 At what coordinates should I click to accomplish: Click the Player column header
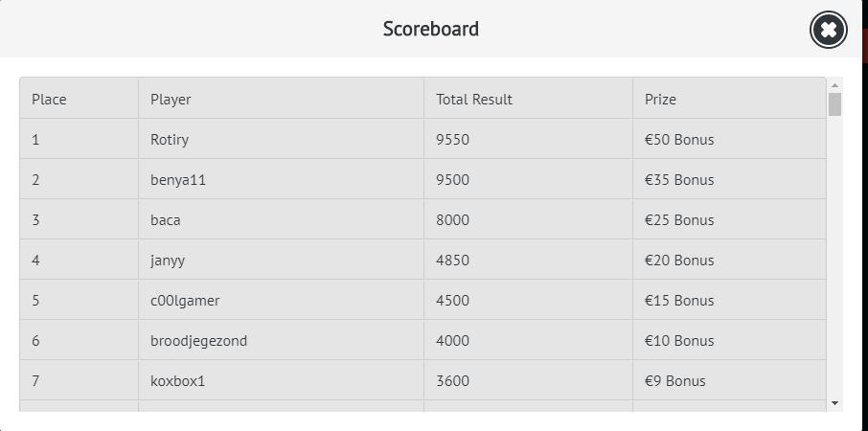pos(171,100)
